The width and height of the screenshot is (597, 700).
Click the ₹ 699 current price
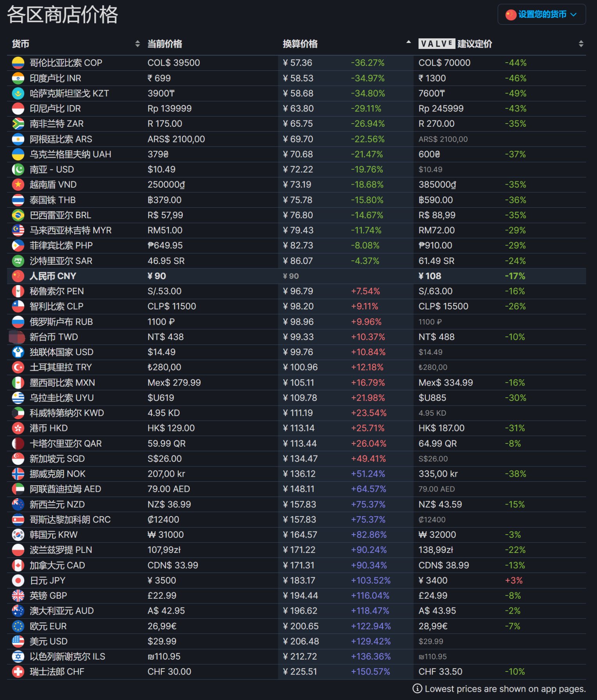click(x=159, y=78)
